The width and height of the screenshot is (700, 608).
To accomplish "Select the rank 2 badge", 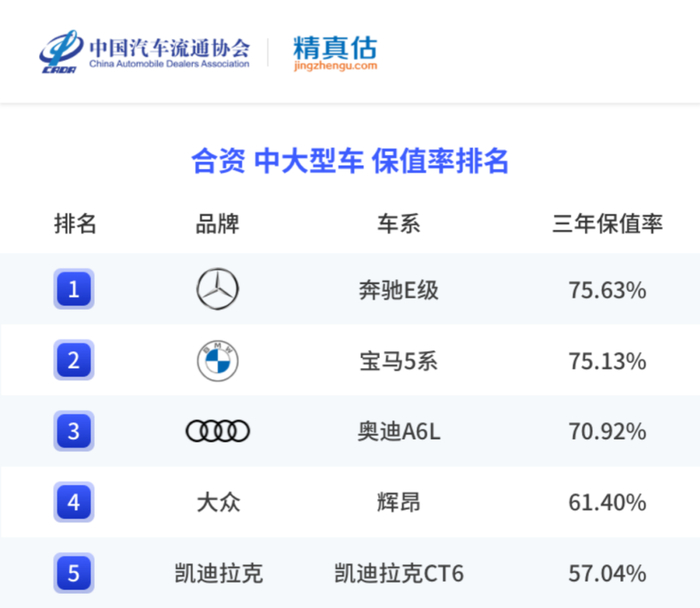I will coord(74,361).
